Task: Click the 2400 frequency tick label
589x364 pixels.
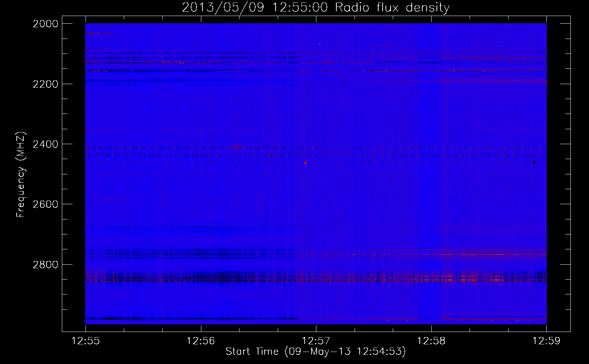Action: [46, 144]
